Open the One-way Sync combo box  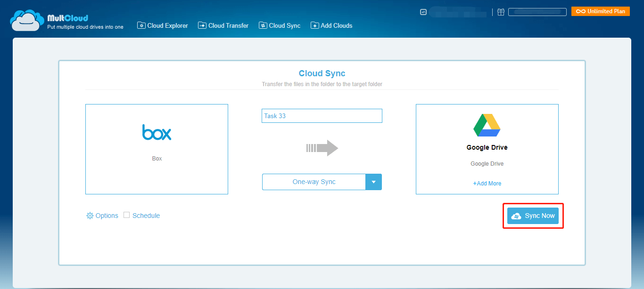point(314,182)
